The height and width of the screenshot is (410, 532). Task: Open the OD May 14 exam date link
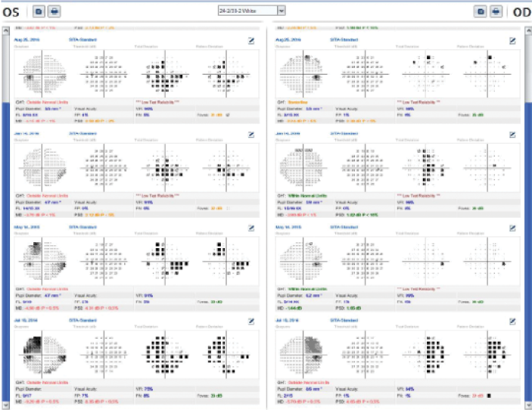pos(288,227)
